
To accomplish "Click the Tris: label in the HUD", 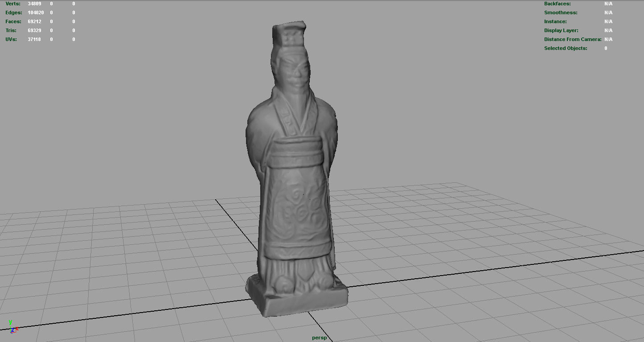I will [11, 30].
